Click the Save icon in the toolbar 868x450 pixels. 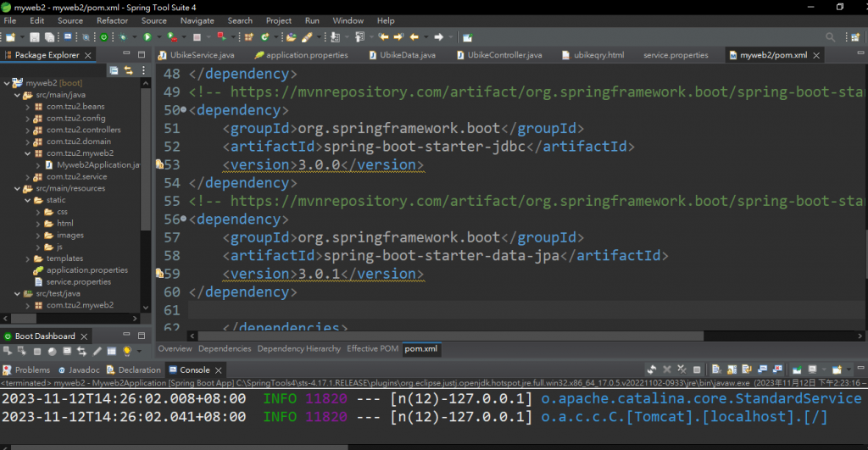(x=34, y=37)
